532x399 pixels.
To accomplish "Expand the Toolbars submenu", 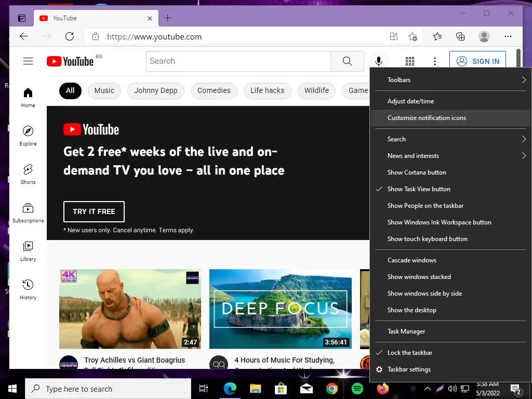I will coord(450,79).
